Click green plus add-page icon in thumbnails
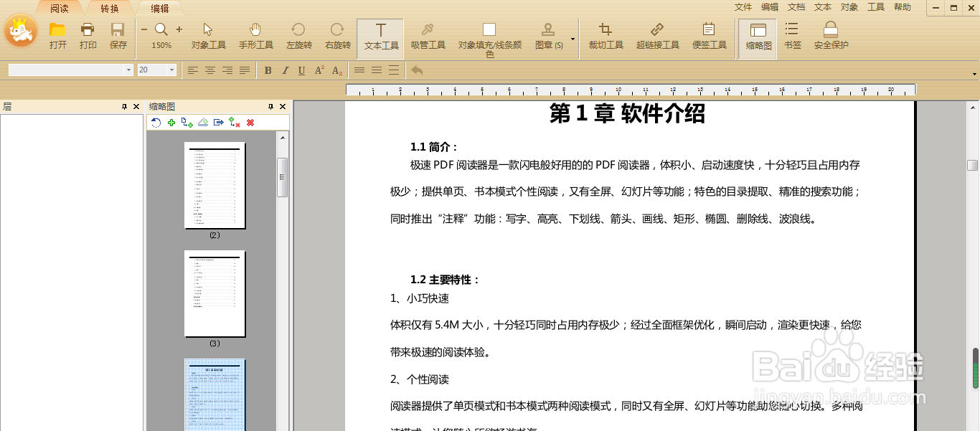 [171, 123]
